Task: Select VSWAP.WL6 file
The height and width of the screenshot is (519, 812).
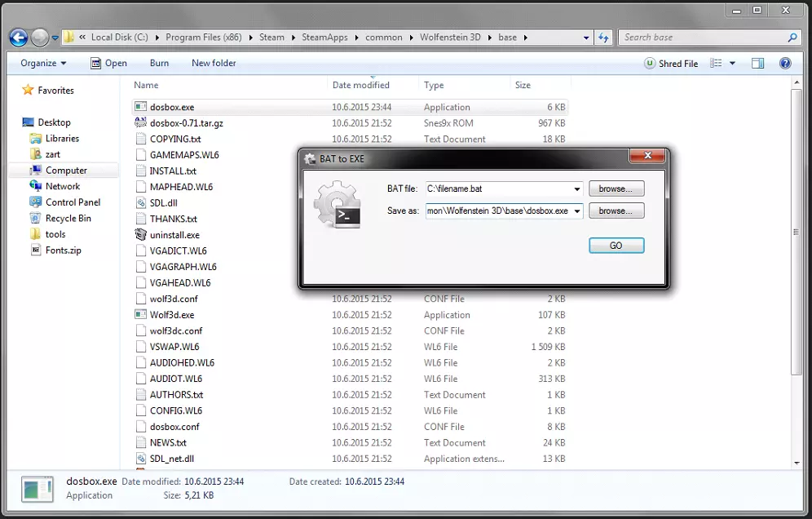Action: (x=174, y=347)
